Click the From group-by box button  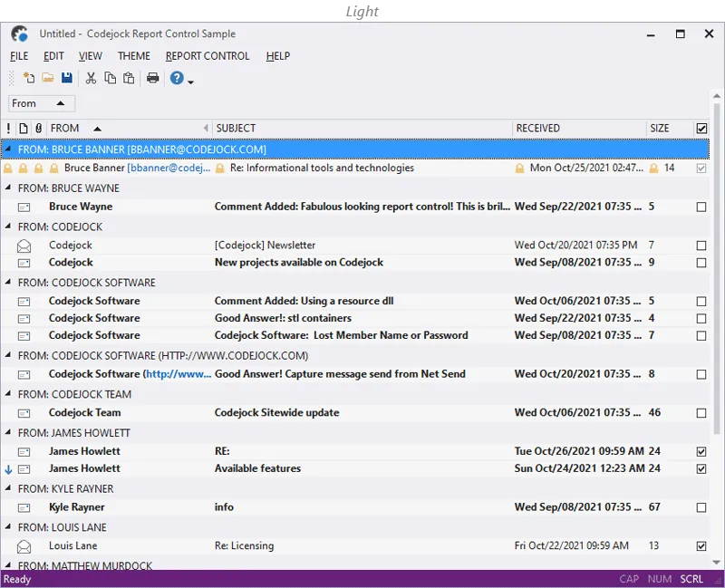click(x=42, y=103)
